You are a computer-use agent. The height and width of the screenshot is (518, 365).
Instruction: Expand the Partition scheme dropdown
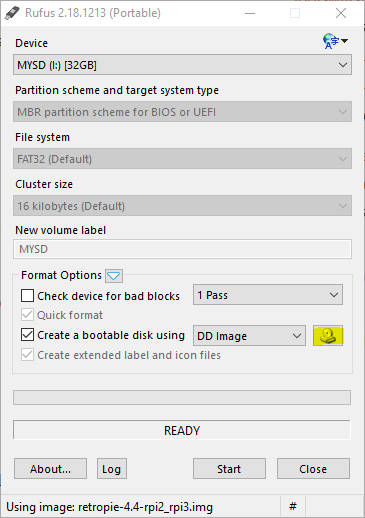182,112
